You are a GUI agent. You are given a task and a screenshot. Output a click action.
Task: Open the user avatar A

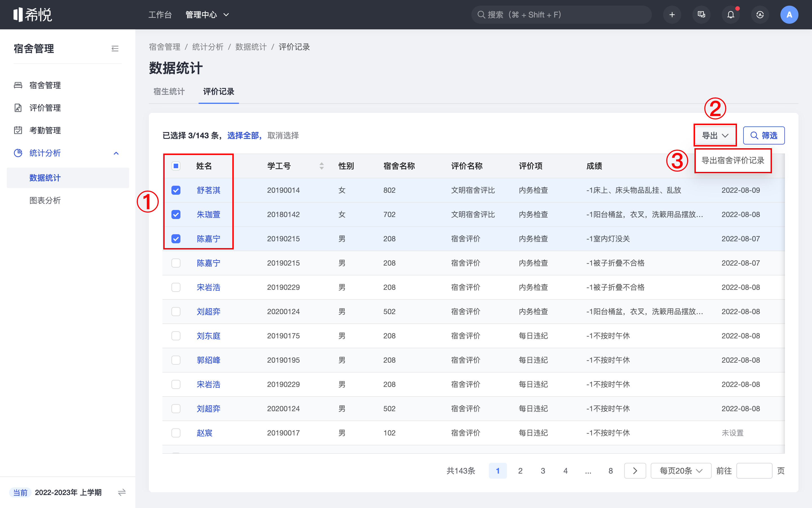click(x=789, y=15)
